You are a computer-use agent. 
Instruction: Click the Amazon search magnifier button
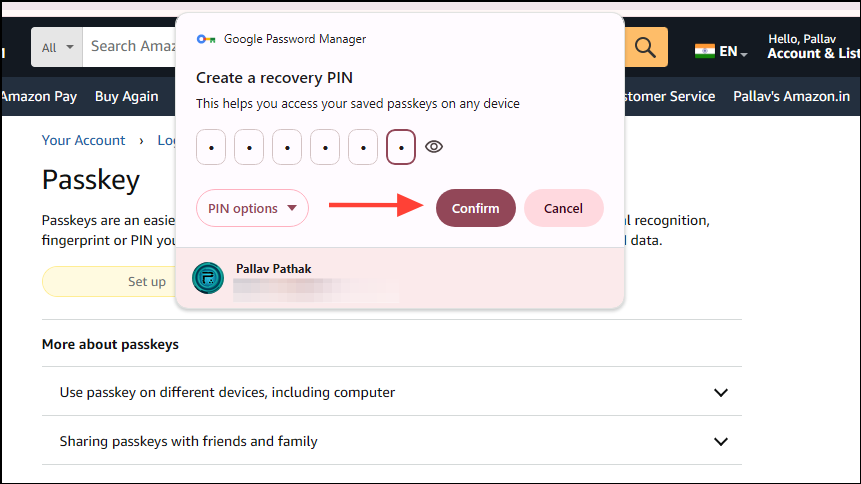[646, 47]
